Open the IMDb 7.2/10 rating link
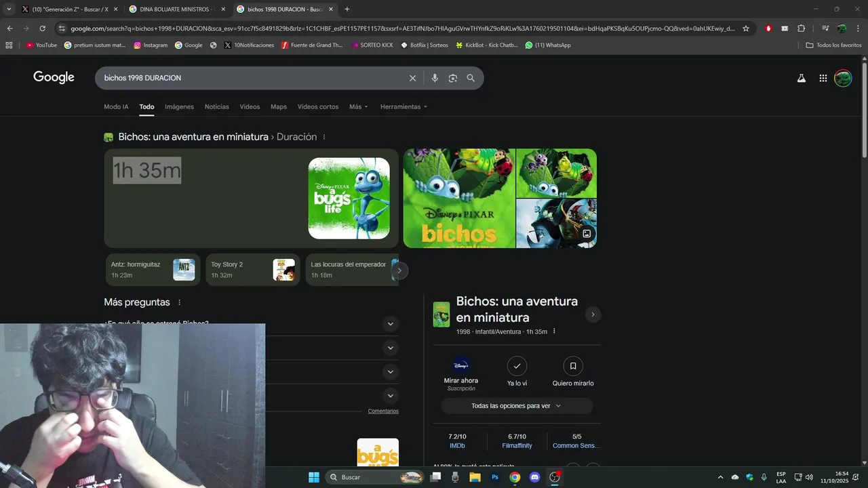 click(x=457, y=441)
